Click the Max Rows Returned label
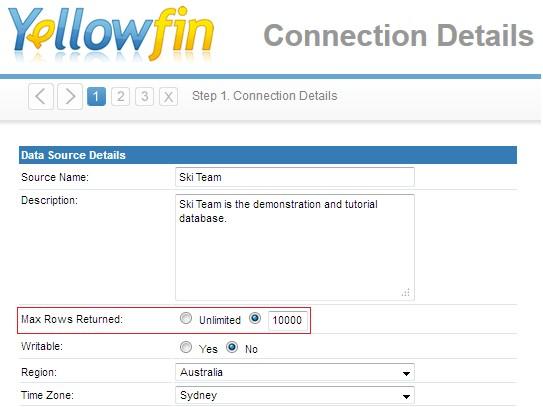543x407 pixels. (x=72, y=319)
